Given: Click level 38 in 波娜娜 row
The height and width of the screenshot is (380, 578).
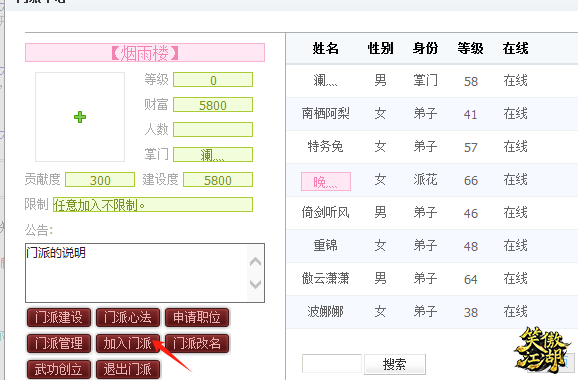Looking at the screenshot, I should point(471,313).
